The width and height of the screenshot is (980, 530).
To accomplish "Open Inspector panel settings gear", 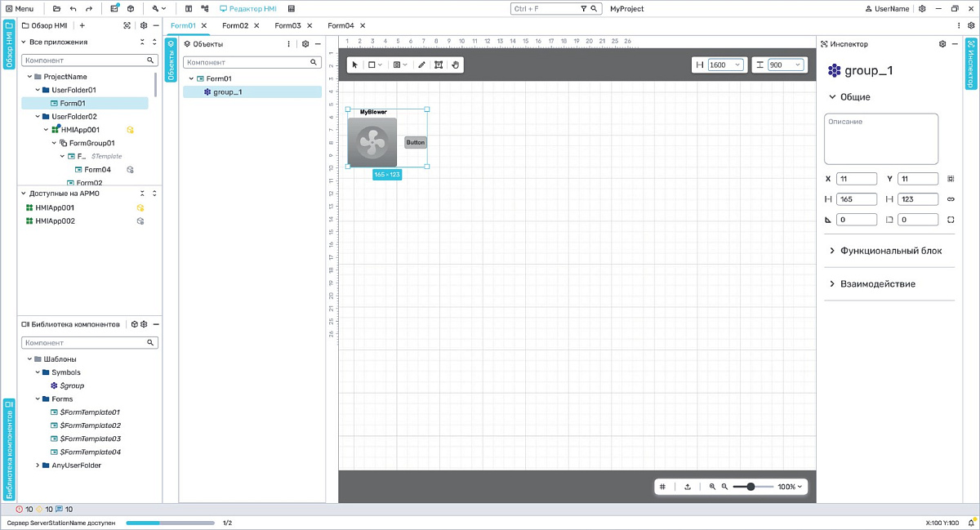I will 942,44.
